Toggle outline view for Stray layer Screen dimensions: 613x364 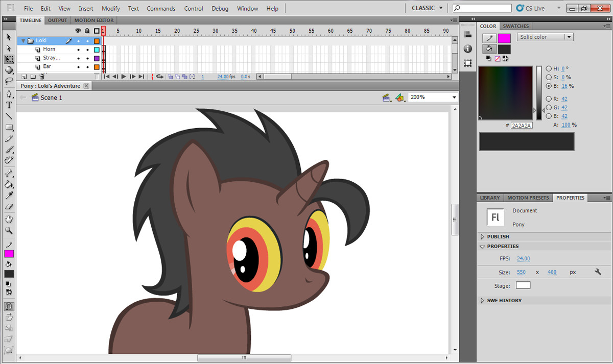point(97,58)
